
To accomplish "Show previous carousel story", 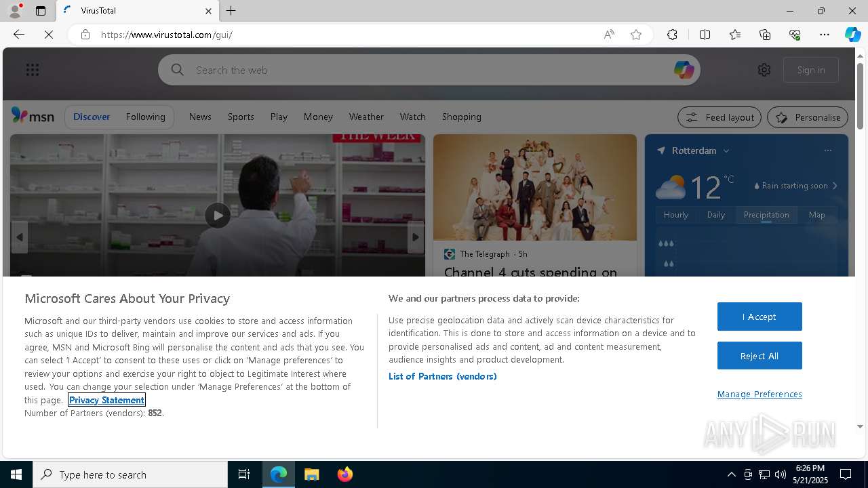I will (19, 237).
